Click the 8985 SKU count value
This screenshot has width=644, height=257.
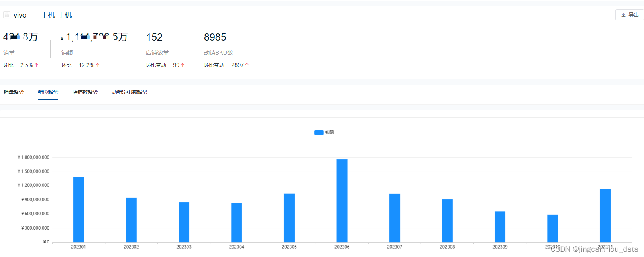point(215,37)
